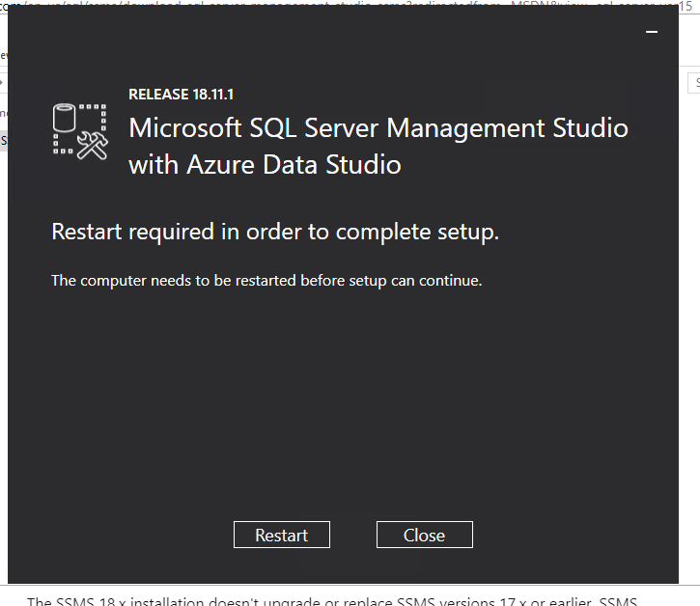Select the RELEASE 18.11.1 version text

[181, 95]
